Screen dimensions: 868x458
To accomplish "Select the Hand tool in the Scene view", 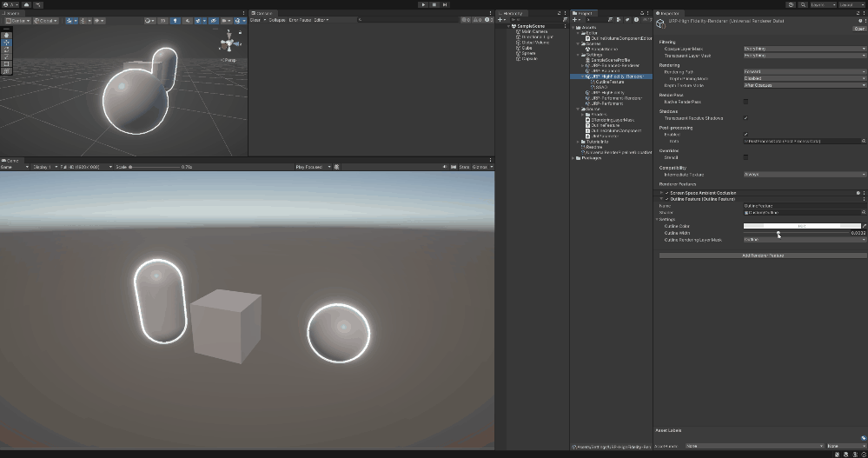I will coord(7,35).
